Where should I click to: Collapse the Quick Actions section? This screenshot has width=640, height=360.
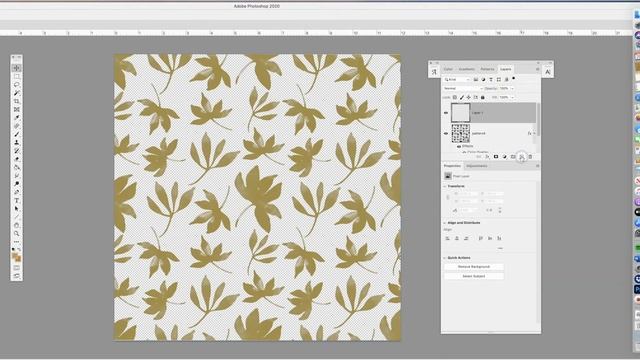click(x=445, y=258)
